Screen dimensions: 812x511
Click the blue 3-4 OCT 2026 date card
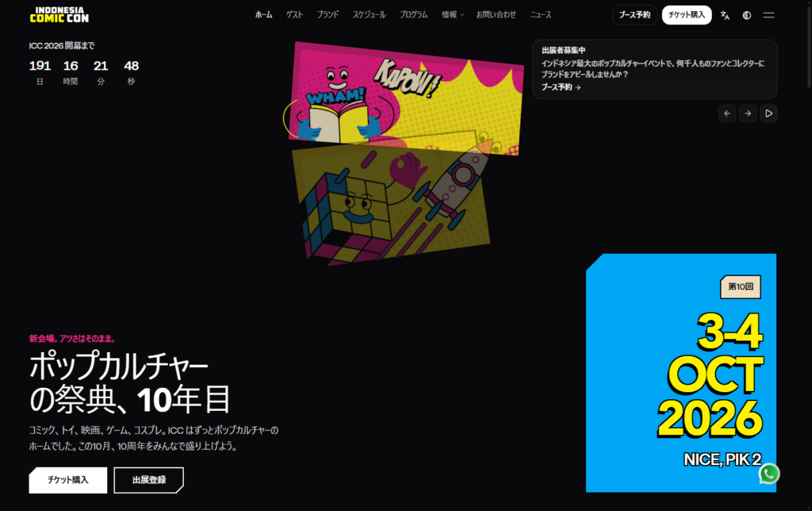(680, 373)
